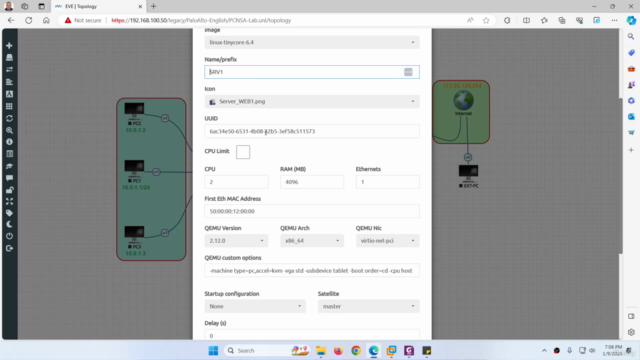The image size is (640, 360).
Task: Open Google Chrome from the taskbar
Action: [356, 351]
